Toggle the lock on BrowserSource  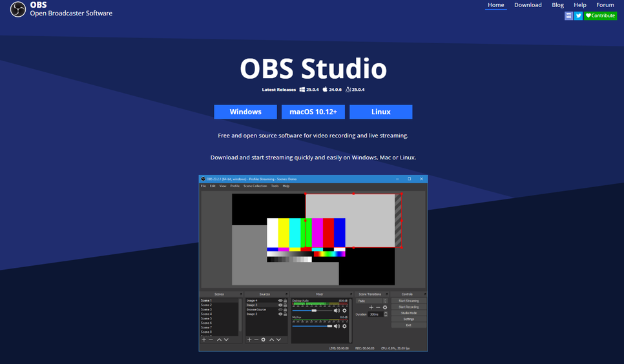click(x=286, y=310)
